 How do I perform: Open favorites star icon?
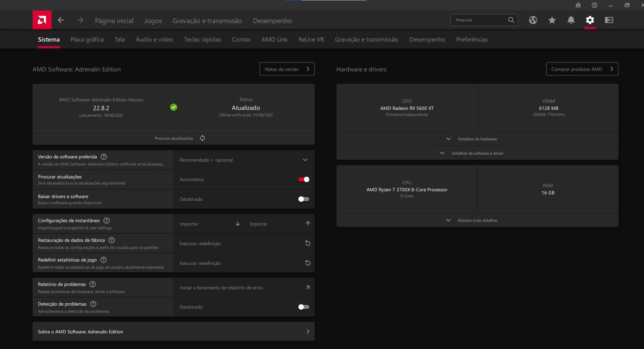552,20
